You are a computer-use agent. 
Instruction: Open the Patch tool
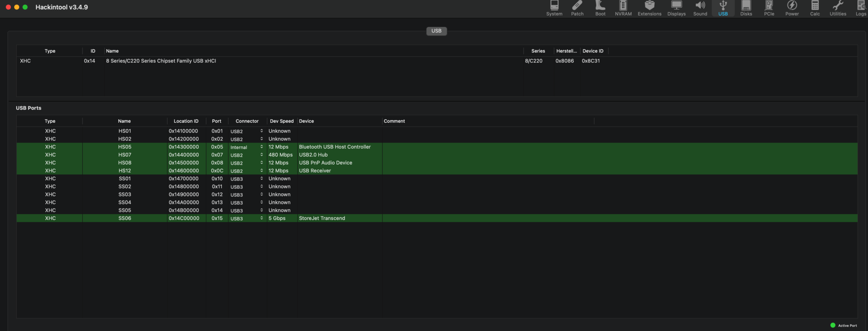click(x=577, y=8)
